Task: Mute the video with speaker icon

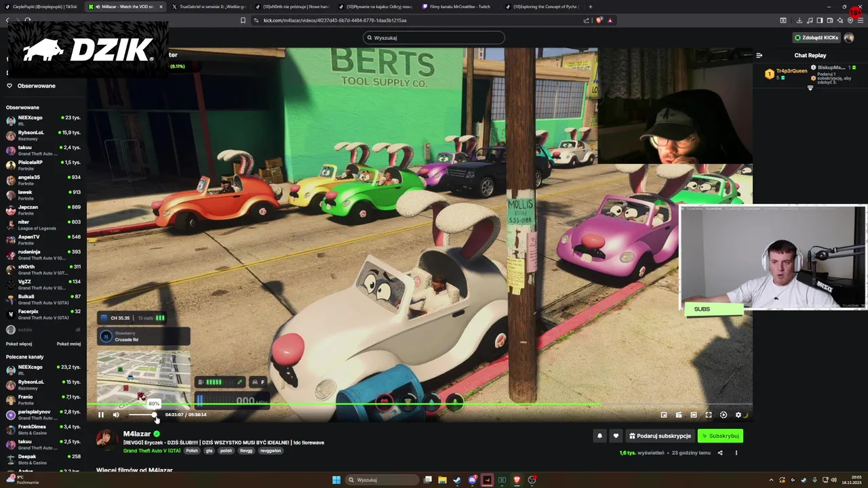Action: tap(116, 415)
